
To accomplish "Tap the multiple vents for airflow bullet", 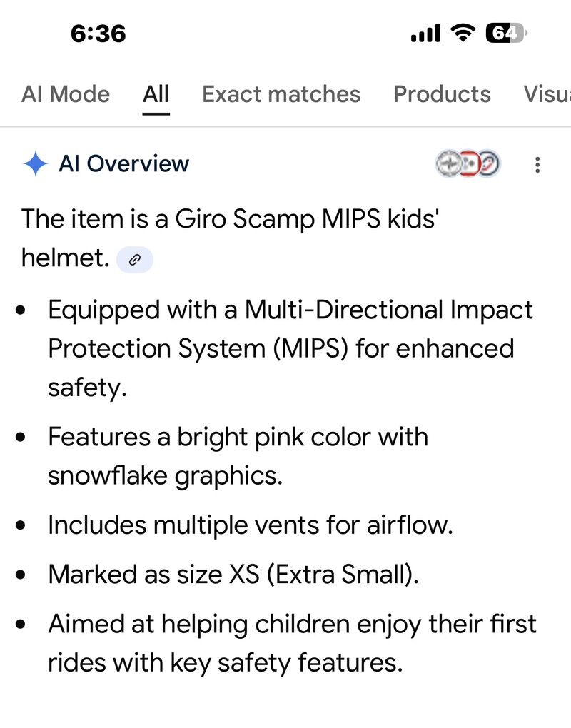I will click(x=251, y=525).
